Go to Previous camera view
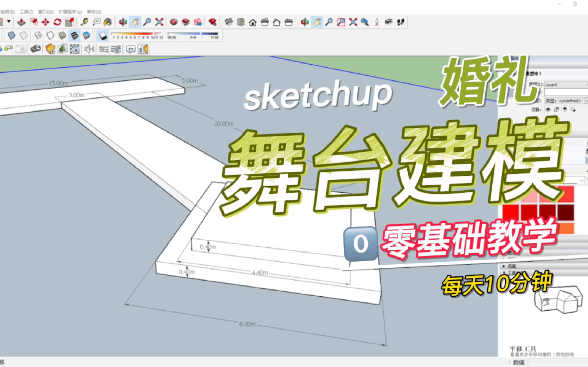Viewport: 588px width, 367px height. [x=365, y=22]
